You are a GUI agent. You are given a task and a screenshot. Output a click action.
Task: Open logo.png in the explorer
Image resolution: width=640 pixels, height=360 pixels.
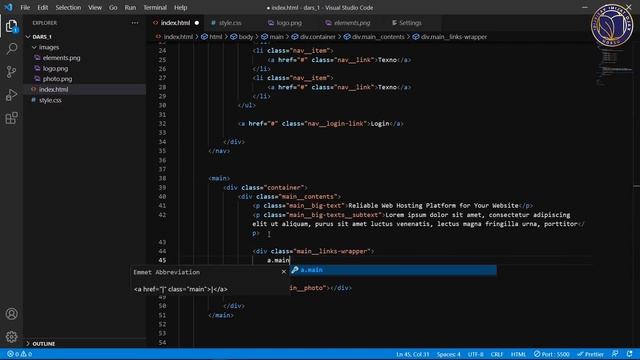click(56, 69)
